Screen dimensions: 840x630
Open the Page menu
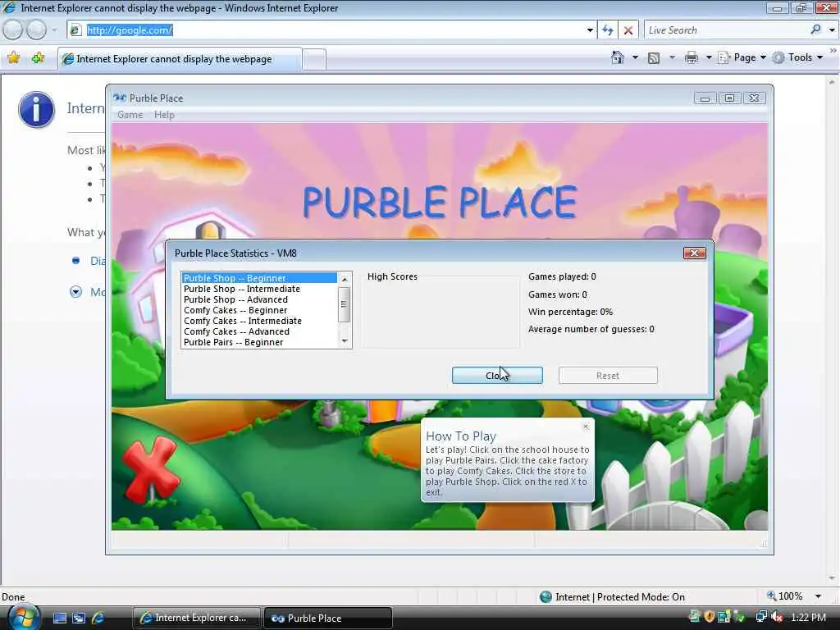pos(742,57)
